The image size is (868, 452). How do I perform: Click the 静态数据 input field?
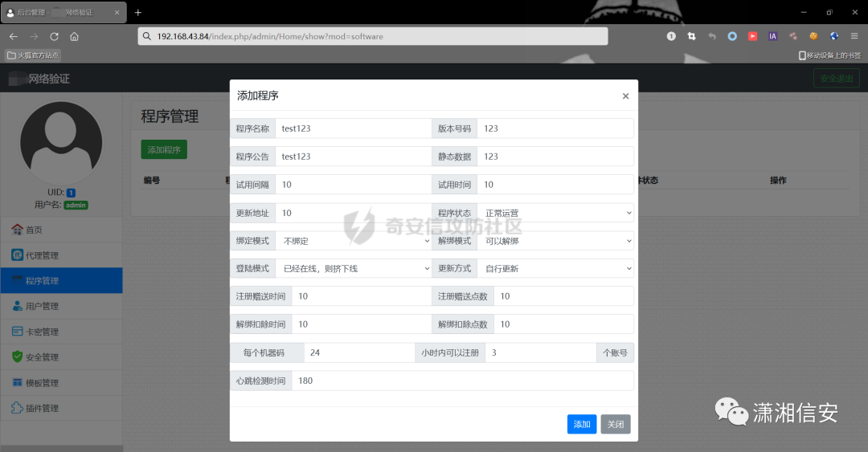[x=555, y=157]
